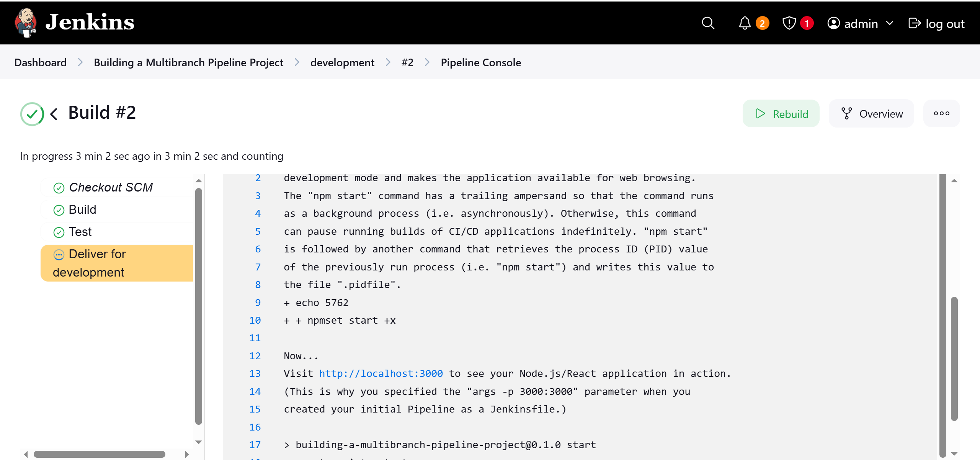980x470 pixels.
Task: Click console line number 5
Action: [258, 231]
